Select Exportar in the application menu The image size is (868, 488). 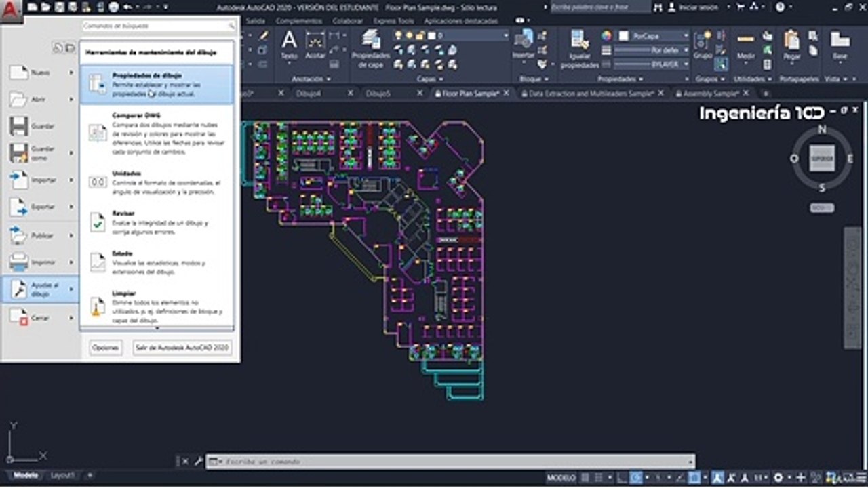pos(40,207)
